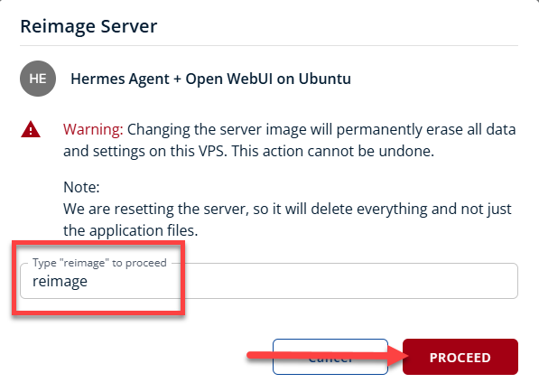This screenshot has width=539, height=392.
Task: Click the red warning triangle icon
Action: [x=31, y=130]
